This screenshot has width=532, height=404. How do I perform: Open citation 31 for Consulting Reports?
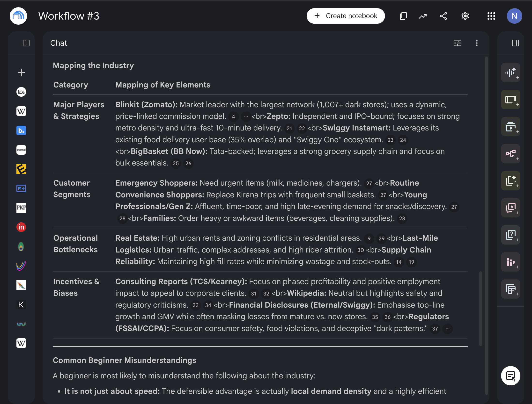point(254,294)
